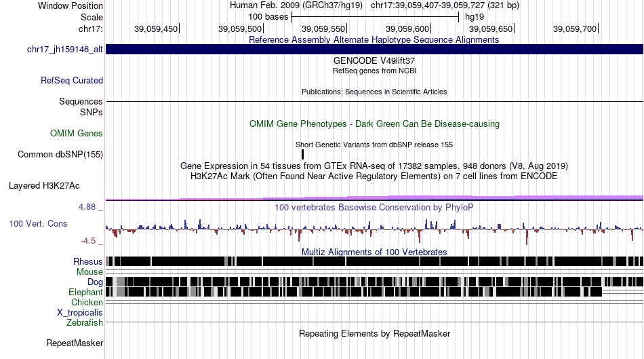This screenshot has height=359, width=644.
Task: Click the Scale label
Action: click(92, 17)
